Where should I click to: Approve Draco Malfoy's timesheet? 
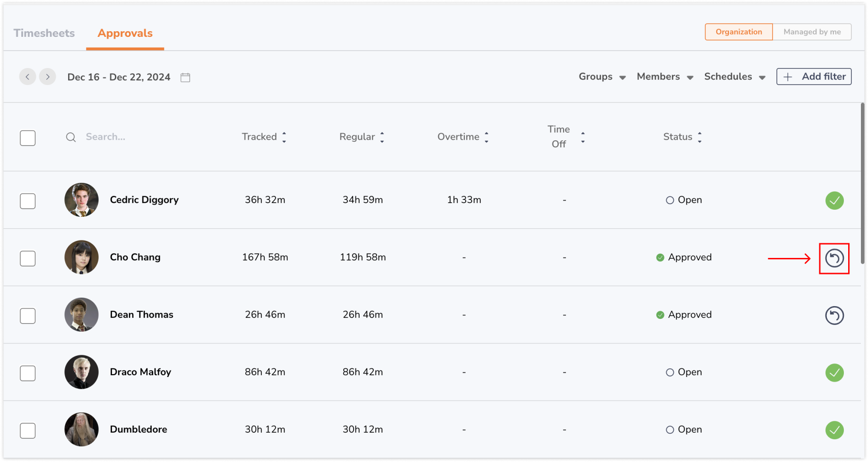[834, 373]
